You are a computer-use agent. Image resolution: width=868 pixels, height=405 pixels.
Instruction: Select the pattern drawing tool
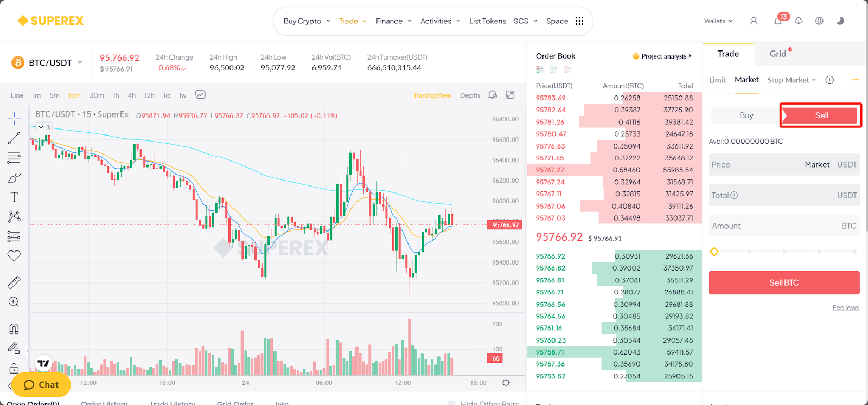tap(14, 217)
